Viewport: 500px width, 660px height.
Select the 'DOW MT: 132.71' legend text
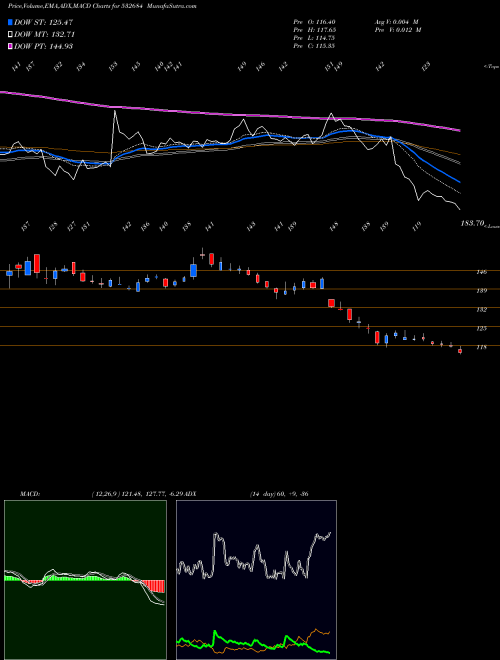[44, 35]
